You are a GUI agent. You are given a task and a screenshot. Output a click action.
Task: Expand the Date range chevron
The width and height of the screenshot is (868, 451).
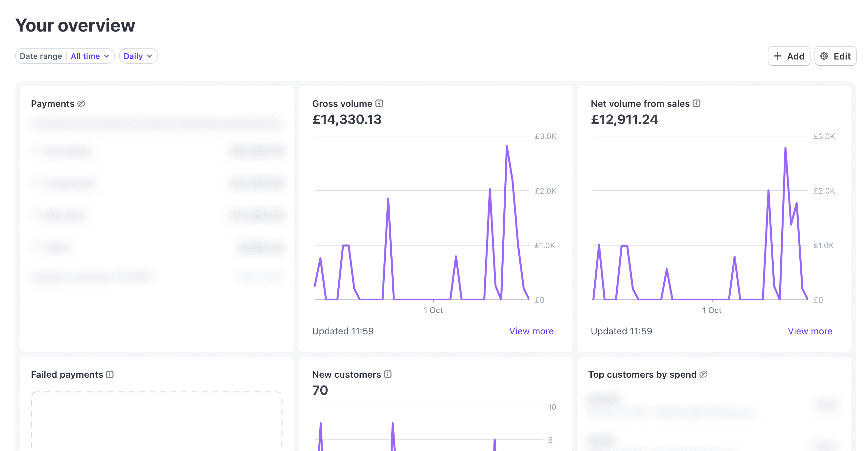point(107,56)
